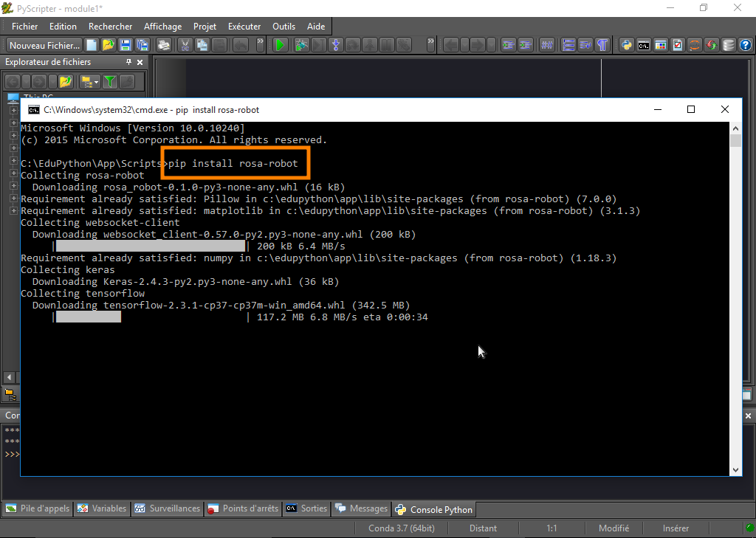This screenshot has height=538, width=756.
Task: Toggle the green filter in file explorer
Action: pos(109,81)
